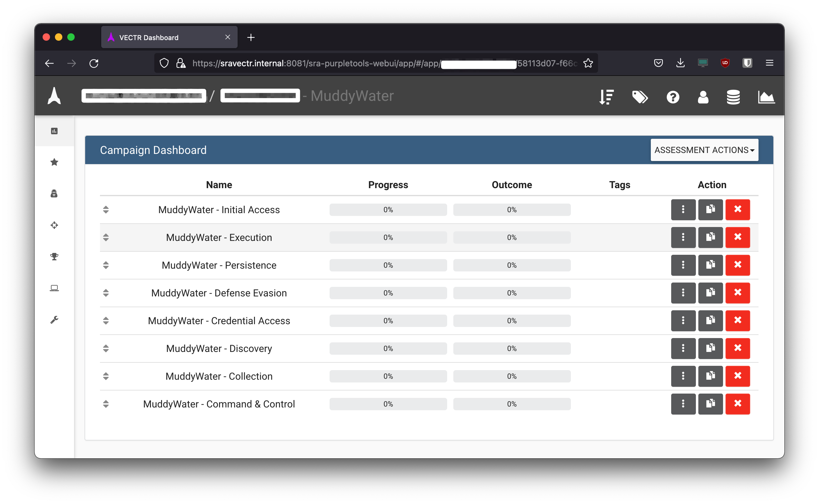Viewport: 819px width, 504px height.
Task: Select the bar chart sidebar icon
Action: [54, 131]
